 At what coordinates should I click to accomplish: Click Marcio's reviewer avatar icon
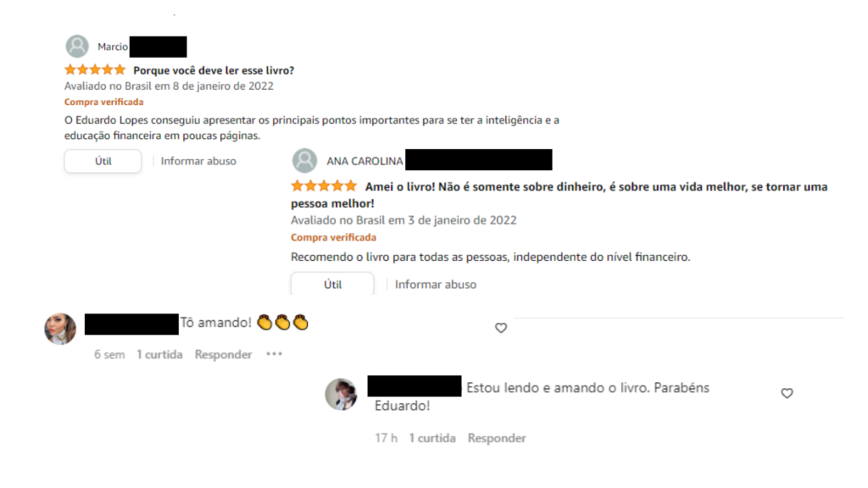pyautogui.click(x=77, y=47)
